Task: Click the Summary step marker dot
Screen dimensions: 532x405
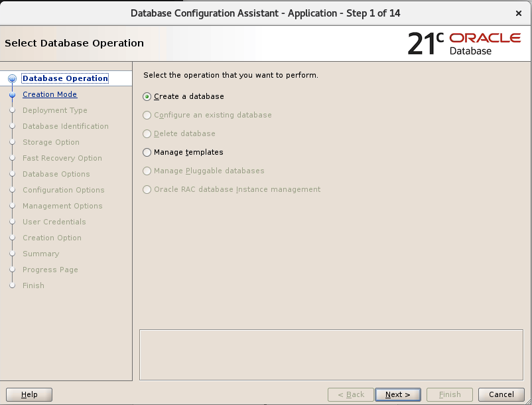Action: pyautogui.click(x=12, y=254)
